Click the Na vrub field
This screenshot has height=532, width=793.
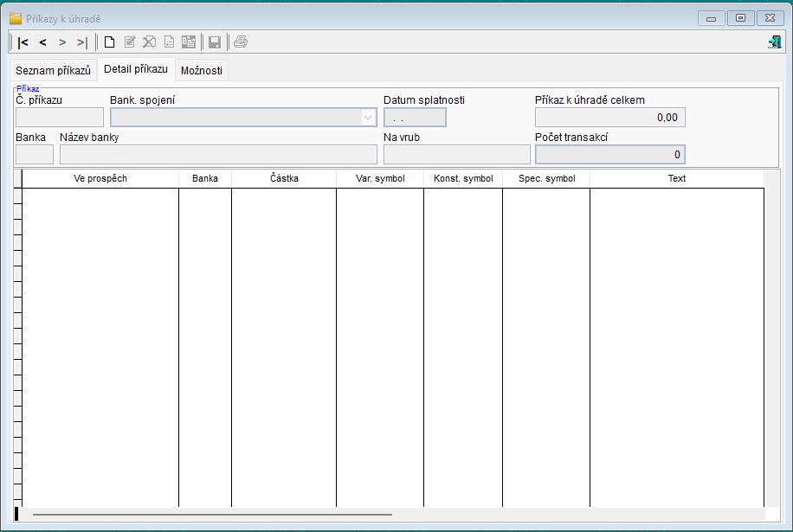coord(457,155)
